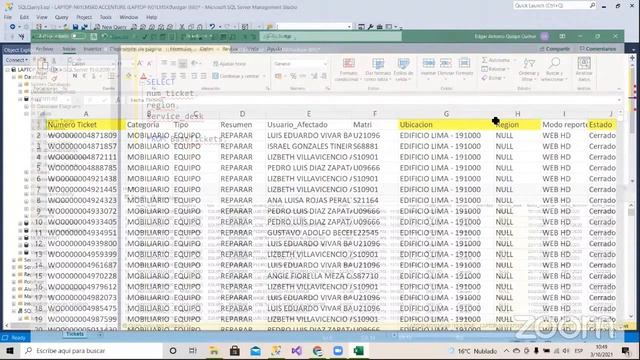Screen dimensions: 640x360
Task: Click the Excel AutoSum sigma icon
Action: pos(485,60)
